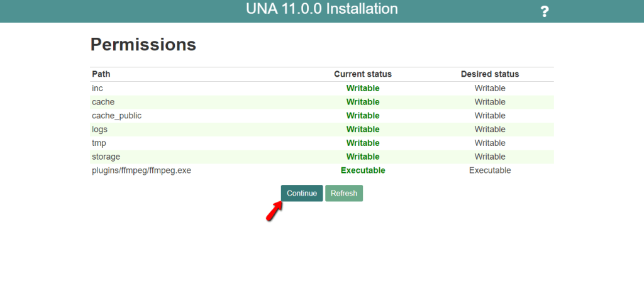Click the green 'Executable' current status
Screen dimensions: 644x295
pyautogui.click(x=363, y=170)
